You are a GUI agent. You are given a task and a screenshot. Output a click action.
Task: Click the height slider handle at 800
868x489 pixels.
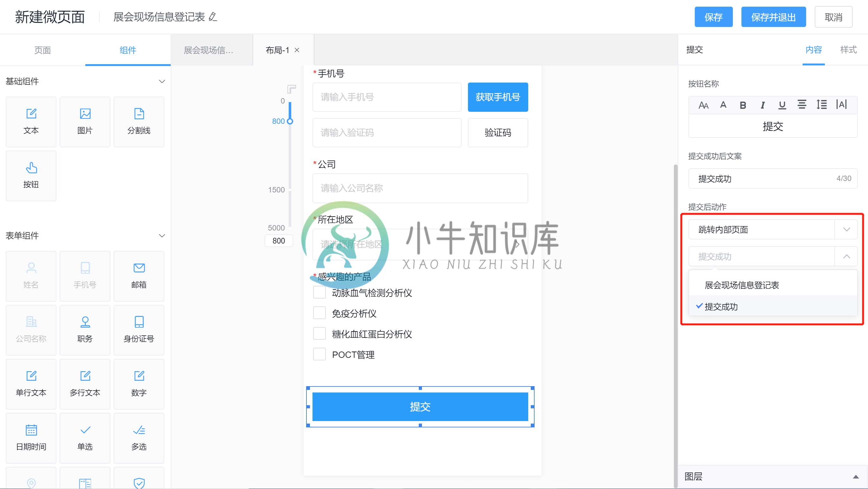[x=290, y=121]
